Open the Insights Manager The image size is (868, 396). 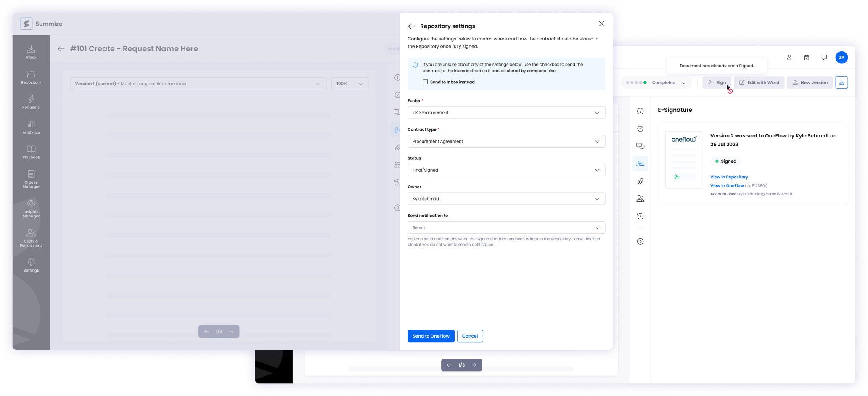click(x=31, y=208)
